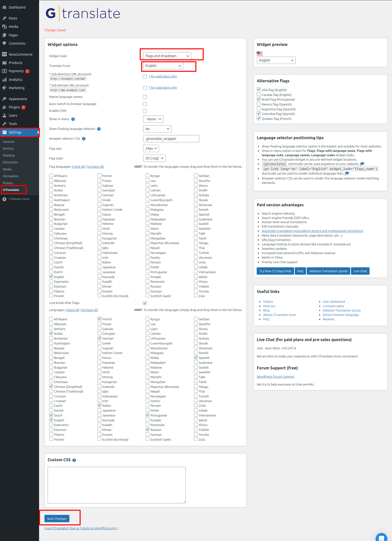Open the Widget look dropdown

167,56
